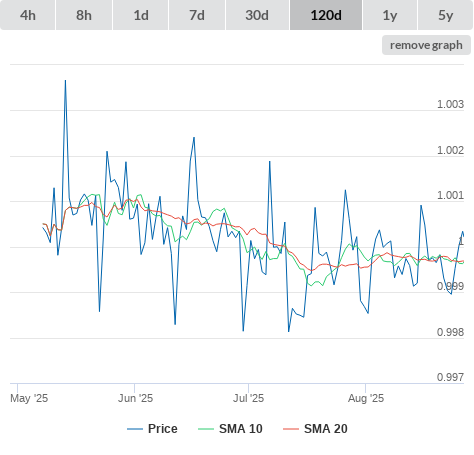The image size is (474, 455).
Task: Click the May '25 axis label
Action: [29, 398]
